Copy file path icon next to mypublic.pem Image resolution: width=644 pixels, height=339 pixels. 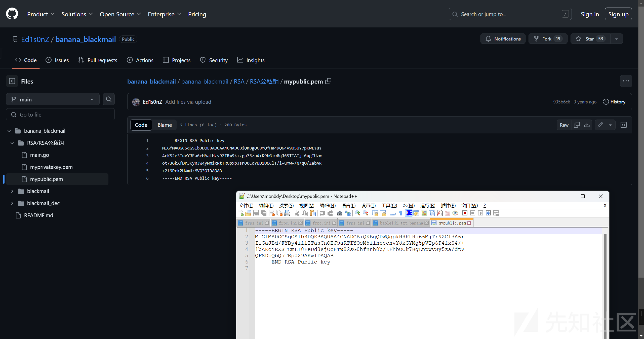pos(328,81)
